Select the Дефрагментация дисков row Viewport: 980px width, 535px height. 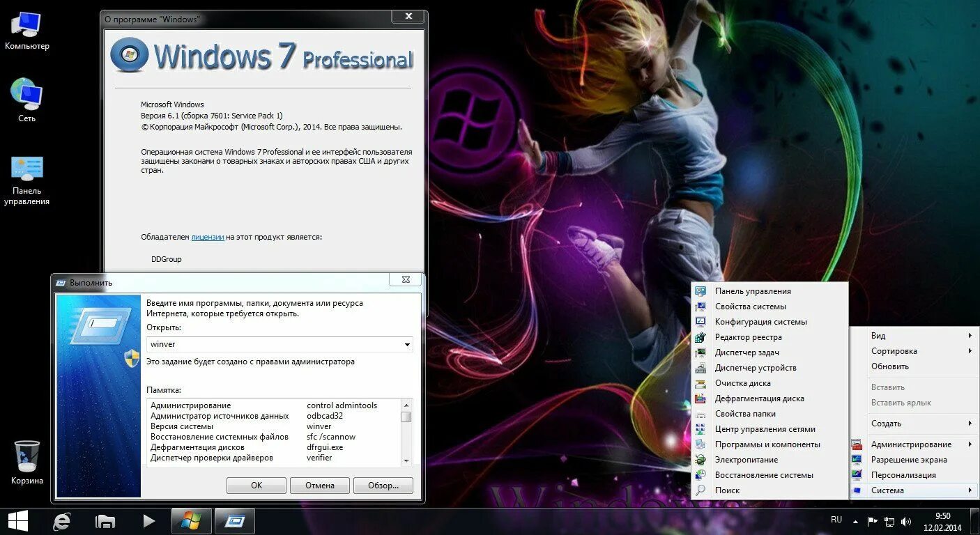pos(273,447)
